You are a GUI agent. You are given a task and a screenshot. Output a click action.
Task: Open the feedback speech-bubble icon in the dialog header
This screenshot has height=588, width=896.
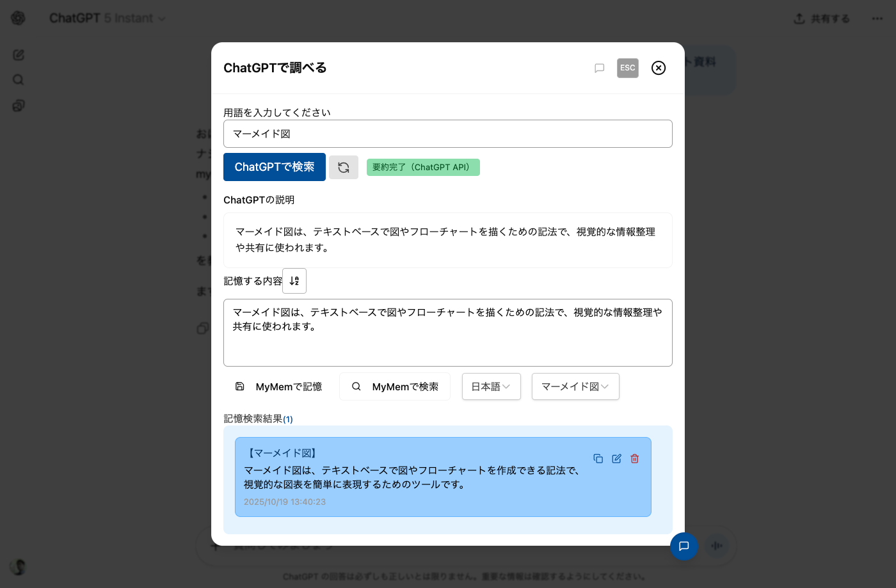[600, 68]
